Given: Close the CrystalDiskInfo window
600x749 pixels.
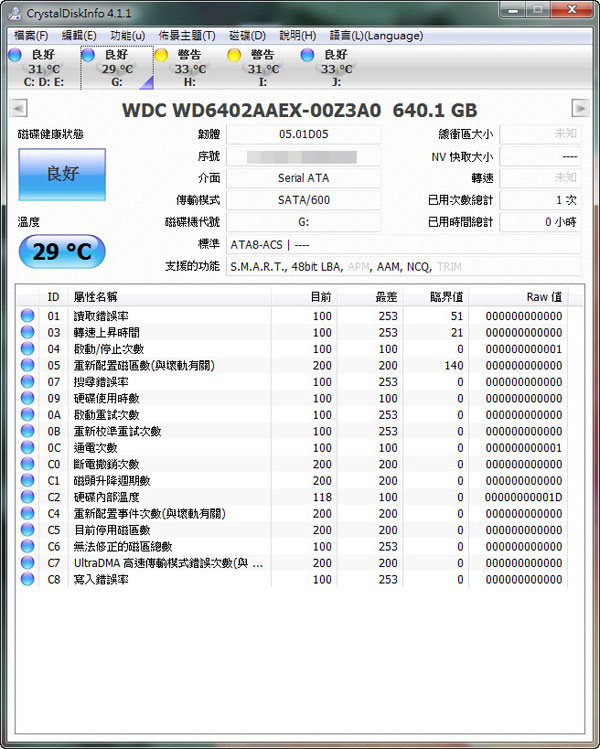Looking at the screenshot, I should [571, 10].
